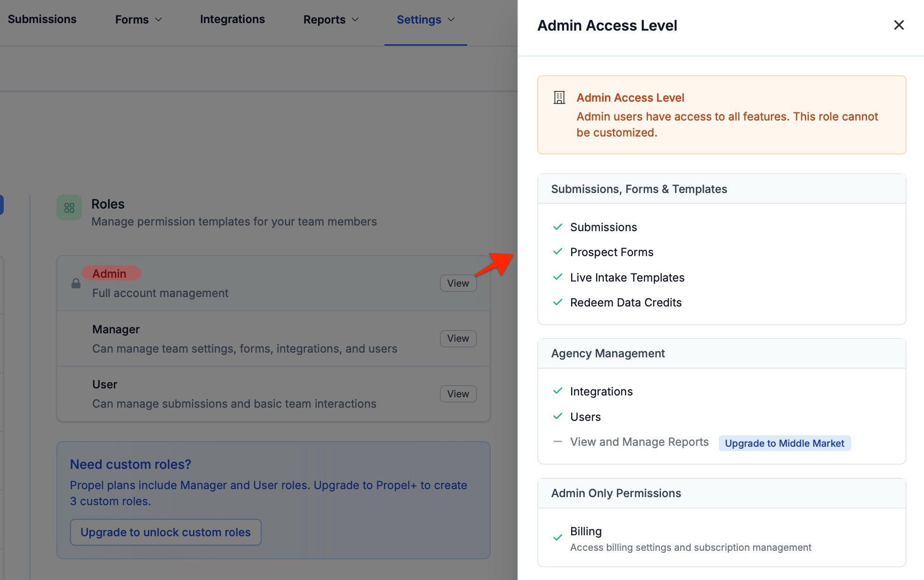
Task: Open the Reports dropdown chevron
Action: coord(355,19)
